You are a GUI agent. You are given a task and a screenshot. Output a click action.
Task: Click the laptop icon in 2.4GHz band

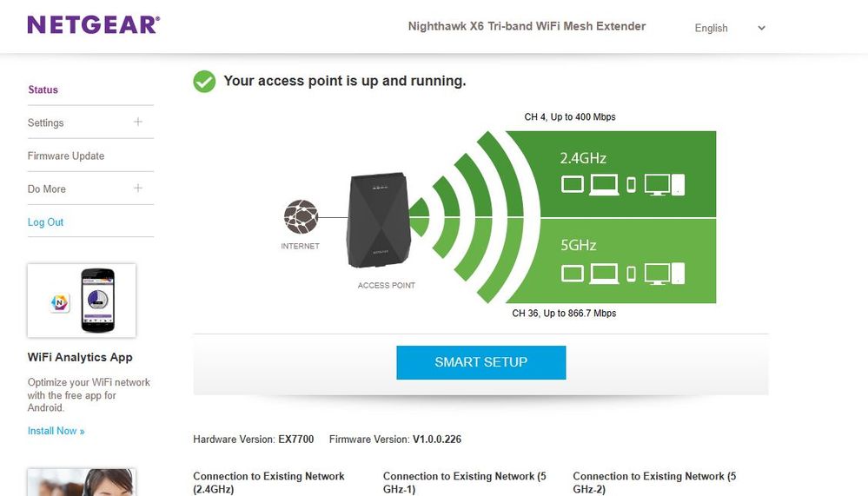point(604,184)
